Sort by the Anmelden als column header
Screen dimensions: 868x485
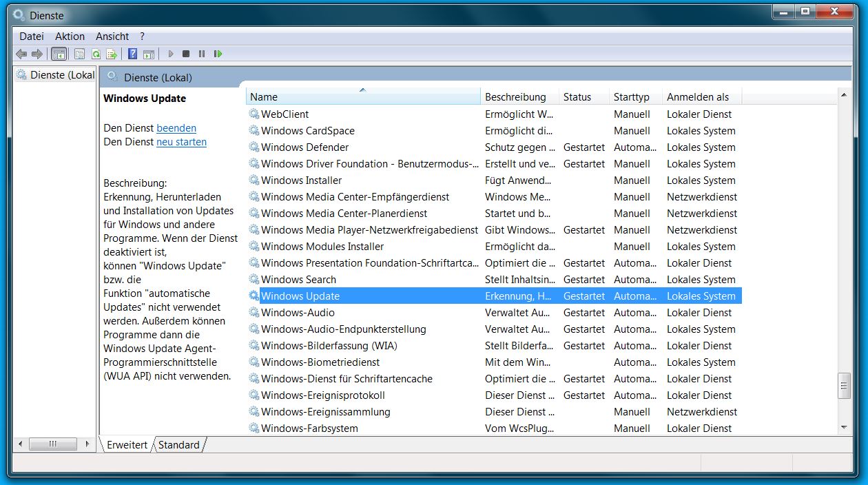702,97
